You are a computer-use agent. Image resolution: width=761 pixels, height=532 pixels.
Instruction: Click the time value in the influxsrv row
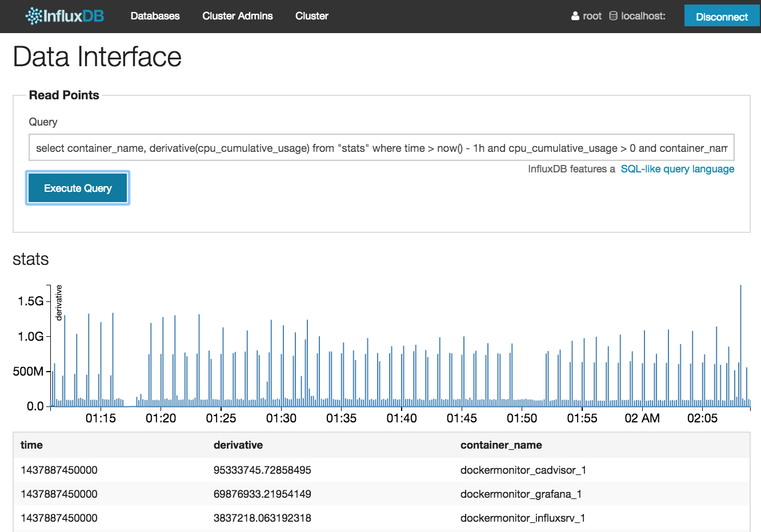tap(59, 518)
